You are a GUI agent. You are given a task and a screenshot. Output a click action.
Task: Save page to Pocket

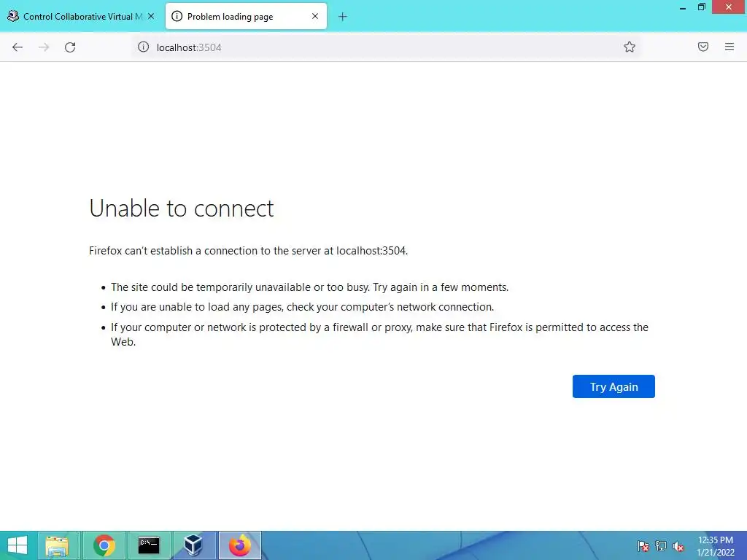(x=703, y=47)
